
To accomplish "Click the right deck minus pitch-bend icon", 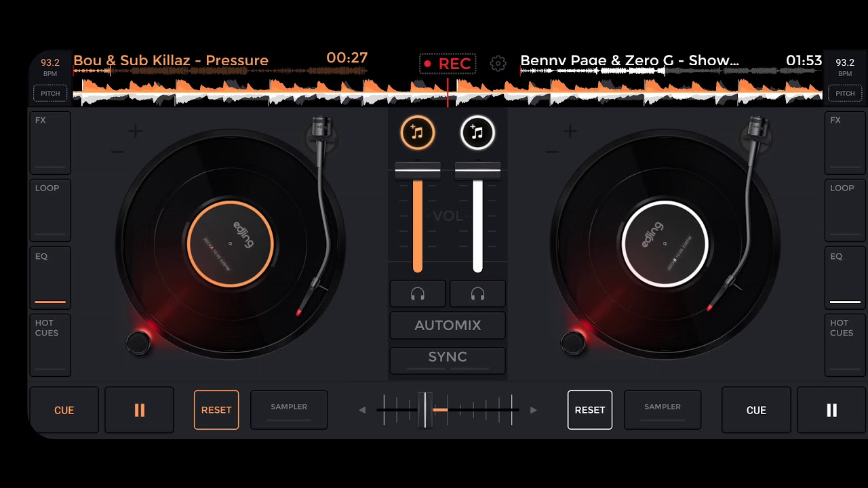I will [x=552, y=152].
